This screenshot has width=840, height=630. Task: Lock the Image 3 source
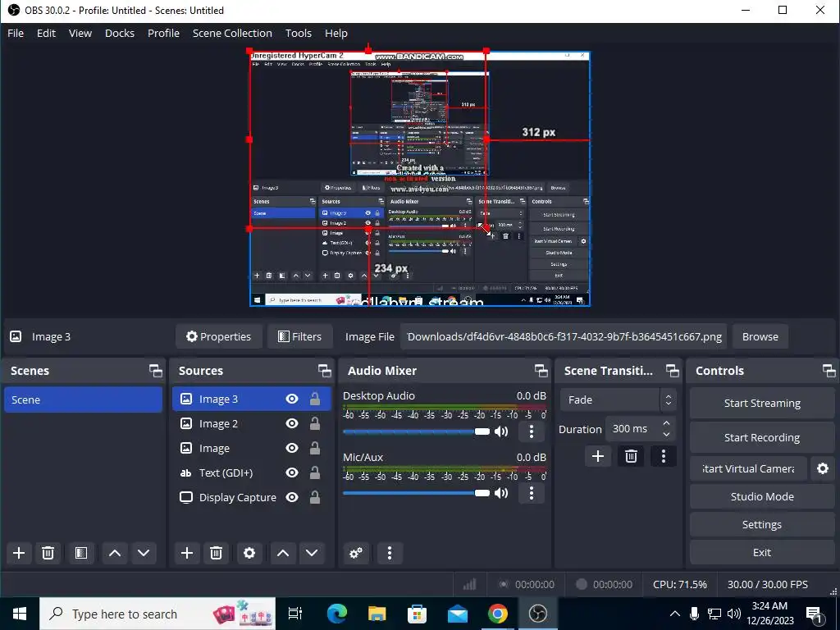point(315,399)
